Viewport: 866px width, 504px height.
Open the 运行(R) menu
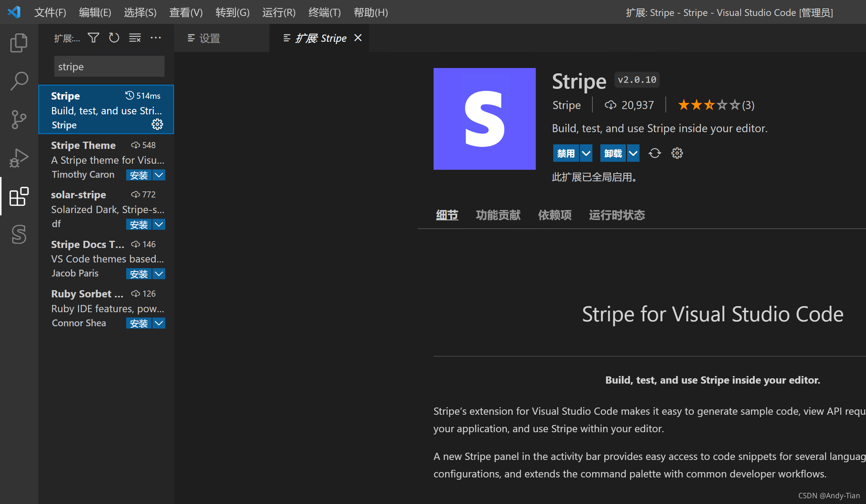279,13
